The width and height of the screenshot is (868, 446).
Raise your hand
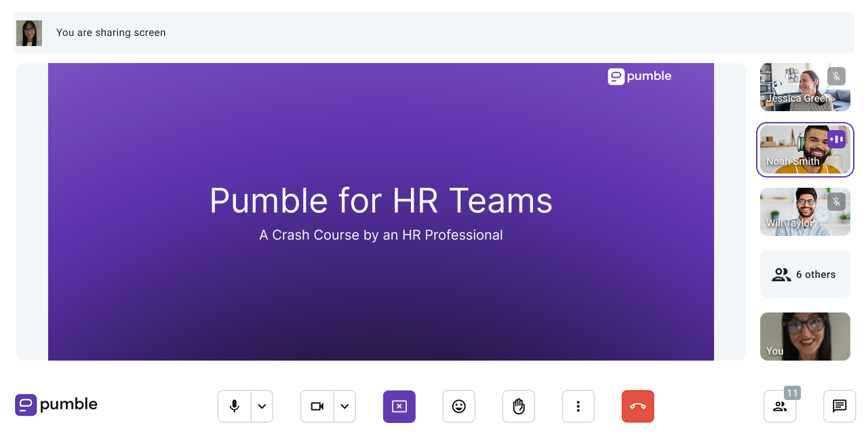519,407
